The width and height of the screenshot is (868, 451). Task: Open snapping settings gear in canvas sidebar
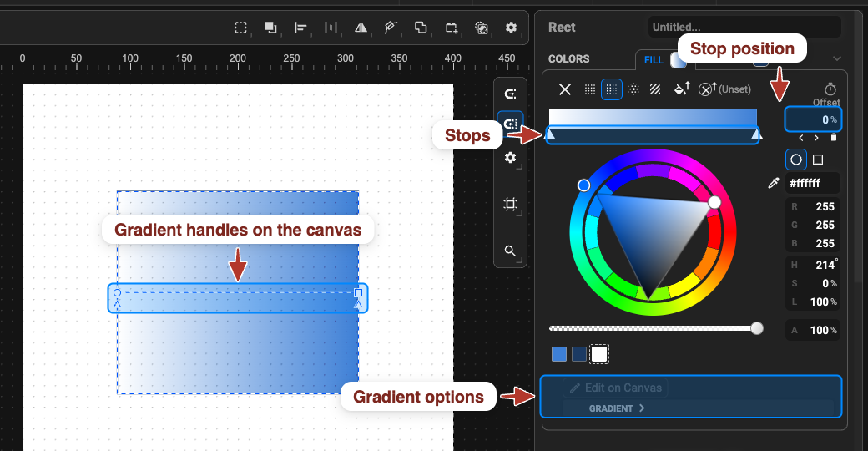tap(511, 158)
